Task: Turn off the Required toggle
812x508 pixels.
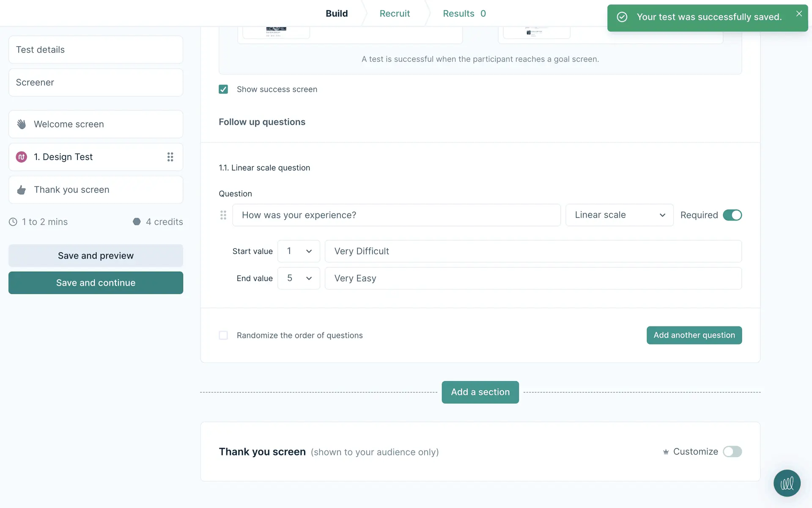Action: [x=732, y=215]
